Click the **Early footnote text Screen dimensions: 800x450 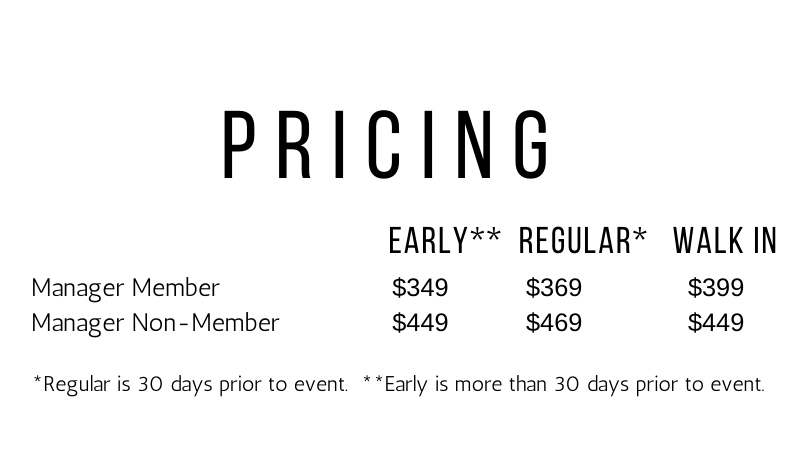563,384
